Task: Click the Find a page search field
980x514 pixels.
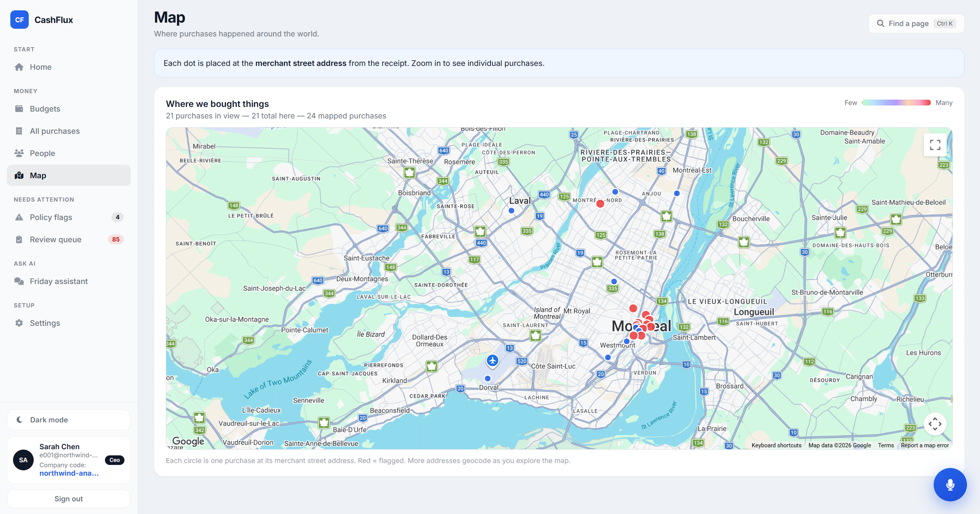Action: pyautogui.click(x=916, y=23)
